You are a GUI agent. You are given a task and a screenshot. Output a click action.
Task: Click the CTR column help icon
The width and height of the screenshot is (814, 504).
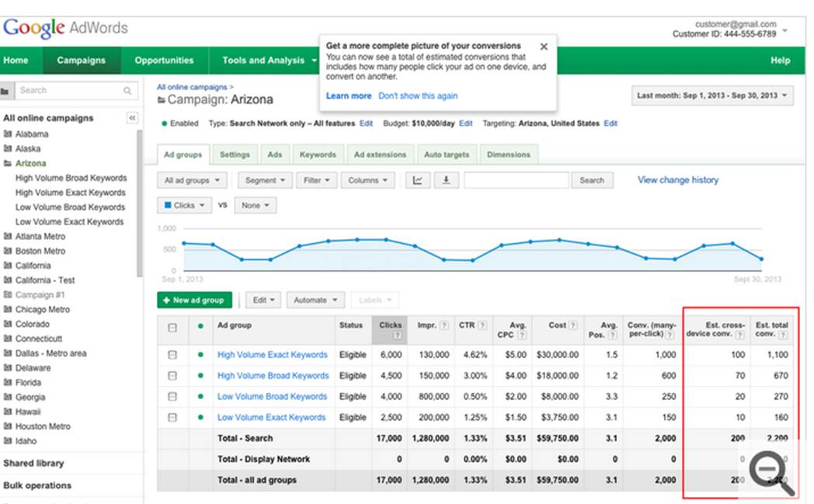(482, 325)
